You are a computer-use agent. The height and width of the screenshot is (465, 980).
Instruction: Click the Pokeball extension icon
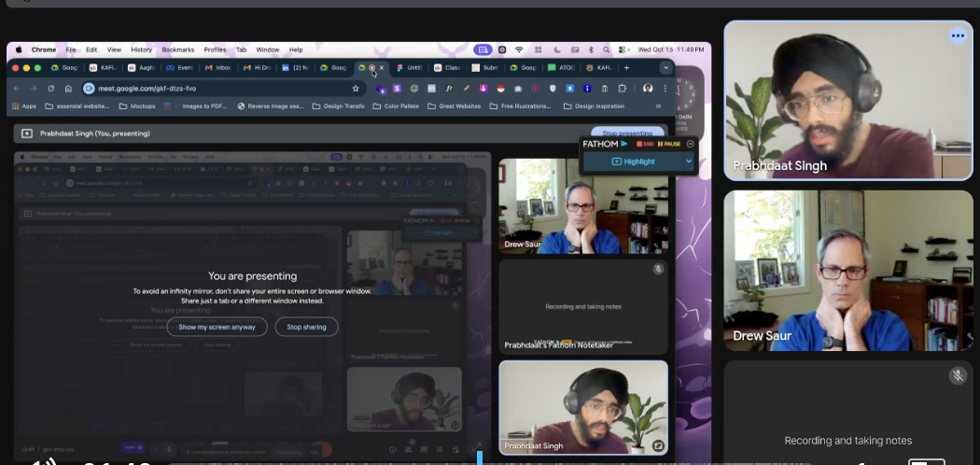[x=500, y=89]
